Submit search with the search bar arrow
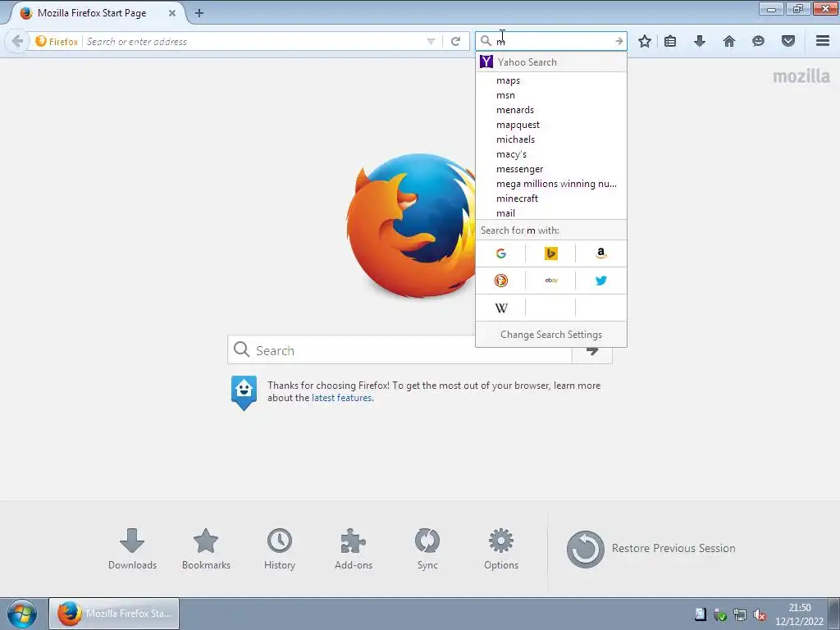The width and height of the screenshot is (840, 630). pyautogui.click(x=619, y=41)
